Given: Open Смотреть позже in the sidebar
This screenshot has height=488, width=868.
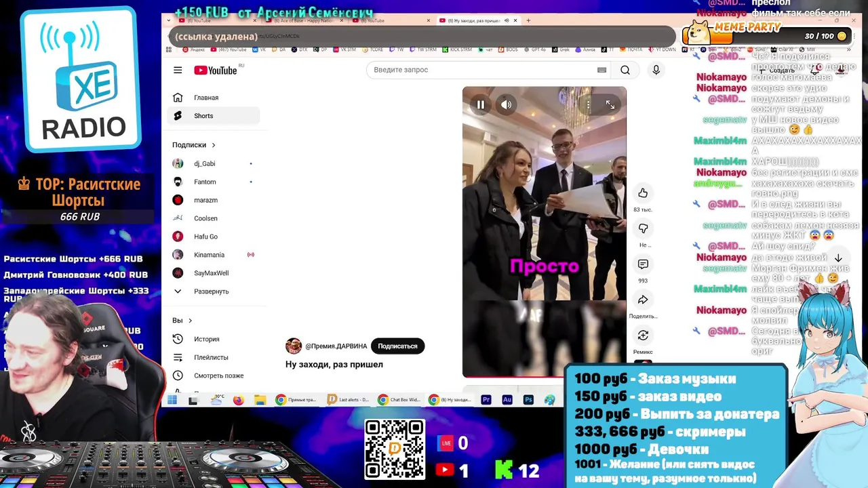Looking at the screenshot, I should [214, 375].
